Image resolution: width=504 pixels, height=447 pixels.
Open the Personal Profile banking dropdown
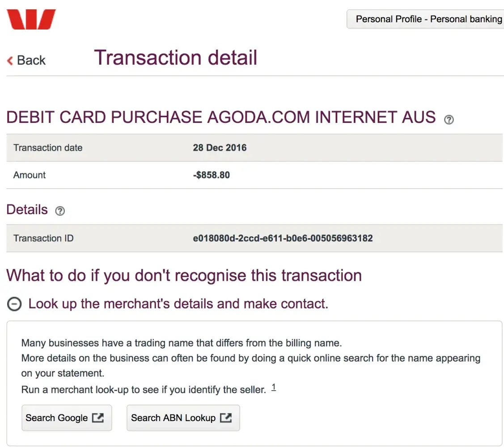click(427, 19)
